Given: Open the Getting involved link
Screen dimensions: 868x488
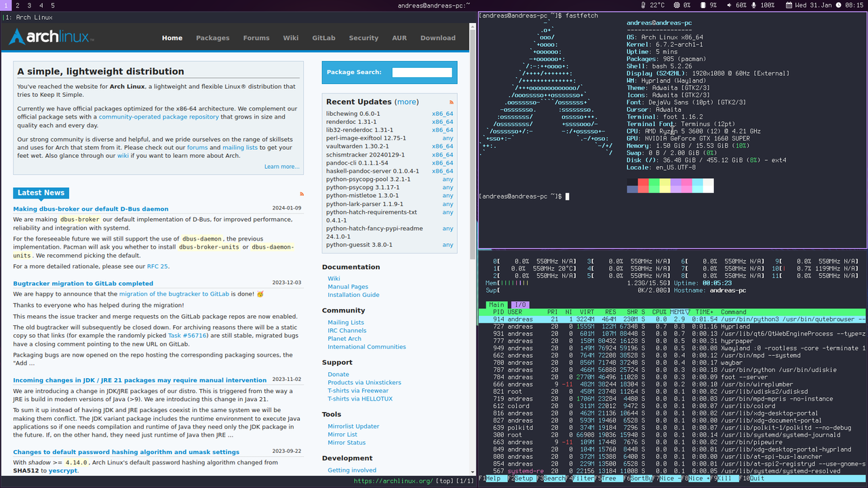Looking at the screenshot, I should (x=352, y=470).
